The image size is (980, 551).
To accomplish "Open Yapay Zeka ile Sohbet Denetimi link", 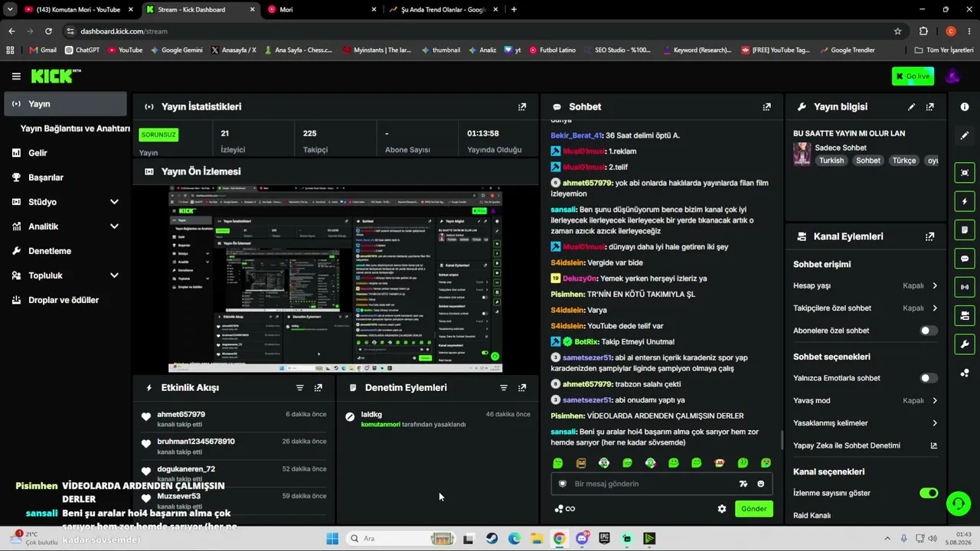I will point(865,445).
